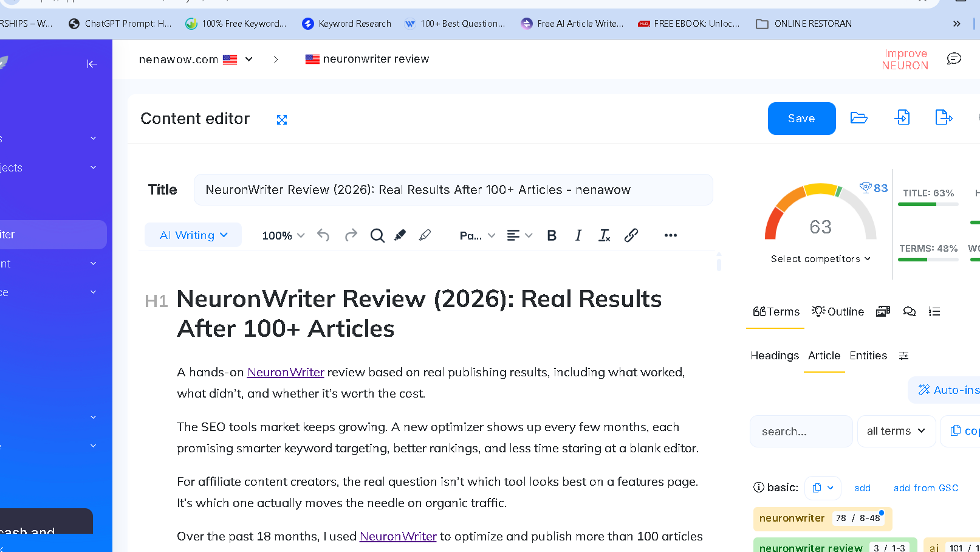Click Improve NEURON link
Viewport: 980px width, 552px height.
coord(905,60)
